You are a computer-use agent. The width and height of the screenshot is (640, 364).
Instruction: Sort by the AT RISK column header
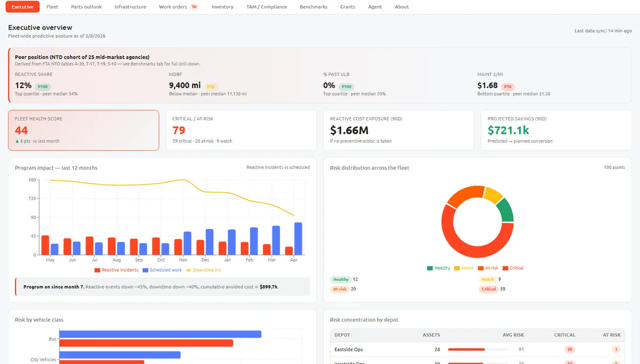[611, 335]
